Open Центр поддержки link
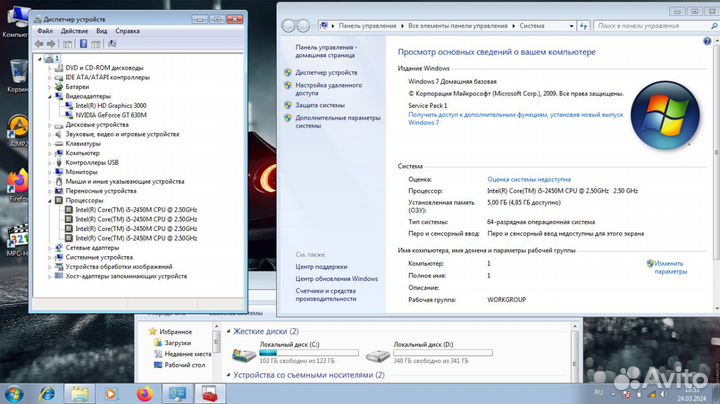This screenshot has height=404, width=720. click(321, 267)
